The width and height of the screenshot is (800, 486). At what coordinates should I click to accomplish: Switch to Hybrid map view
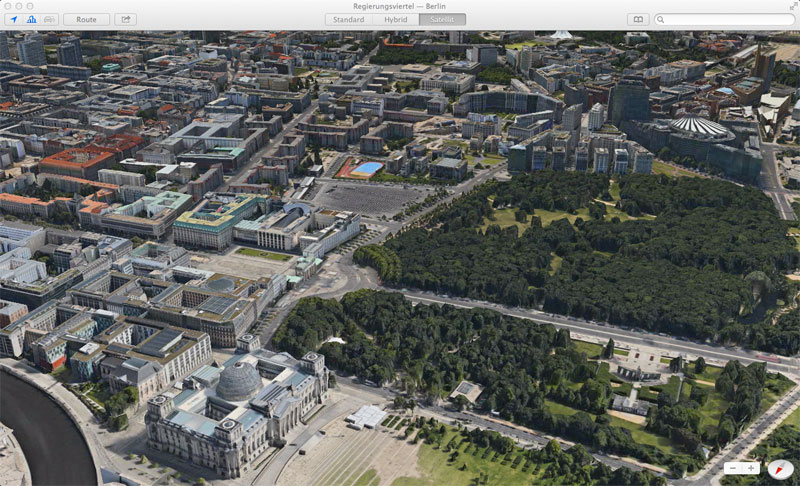click(396, 19)
